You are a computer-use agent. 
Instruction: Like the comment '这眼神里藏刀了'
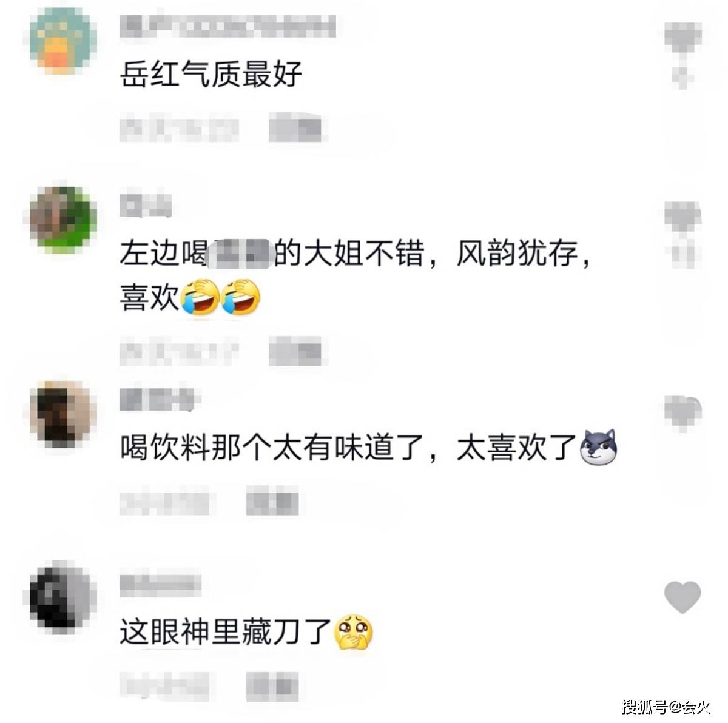(682, 597)
